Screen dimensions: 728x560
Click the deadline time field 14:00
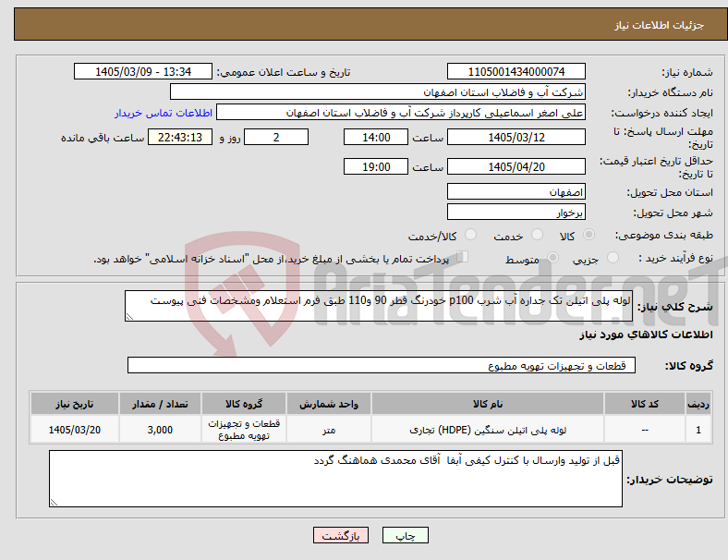pos(376,138)
